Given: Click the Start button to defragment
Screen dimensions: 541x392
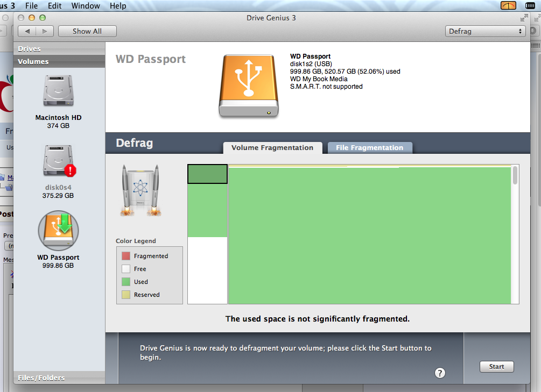Looking at the screenshot, I should (496, 367).
